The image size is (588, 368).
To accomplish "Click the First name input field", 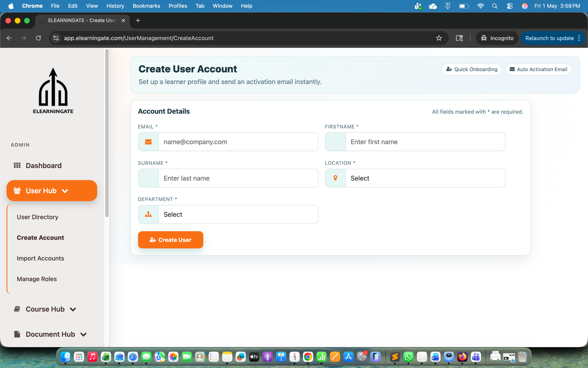I will click(x=425, y=142).
